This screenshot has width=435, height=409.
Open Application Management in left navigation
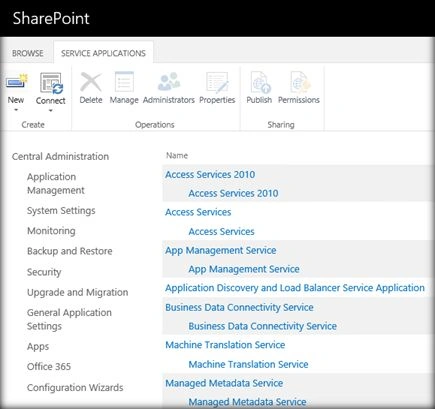pos(56,183)
